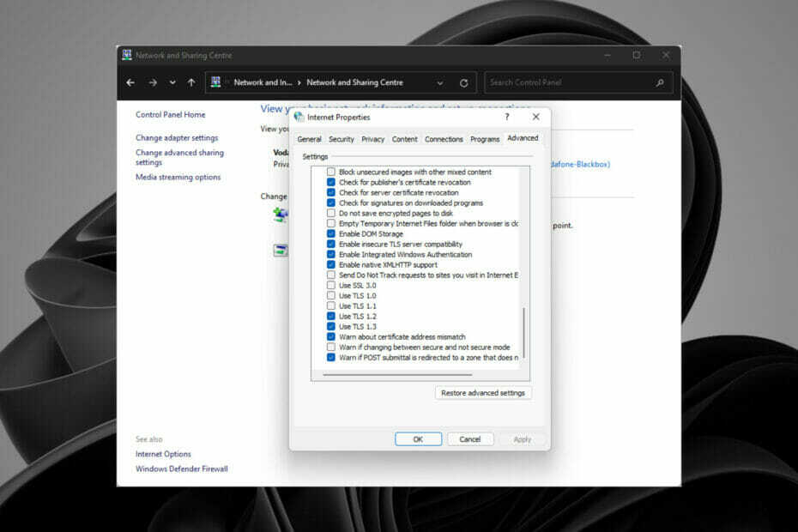The width and height of the screenshot is (798, 532).
Task: Close the Network and Sharing Centre window
Action: point(666,55)
